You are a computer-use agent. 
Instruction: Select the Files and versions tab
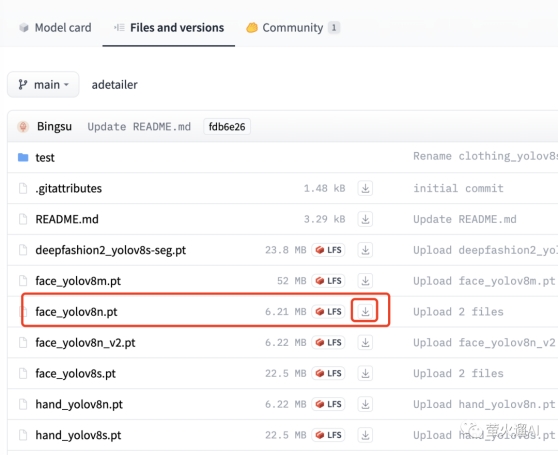pos(169,27)
